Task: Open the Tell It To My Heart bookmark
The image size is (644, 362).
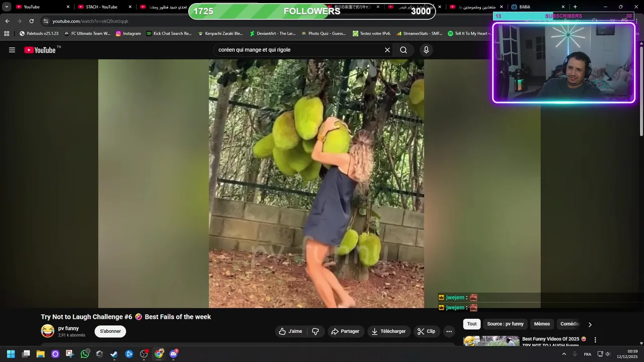Action: coord(469,34)
